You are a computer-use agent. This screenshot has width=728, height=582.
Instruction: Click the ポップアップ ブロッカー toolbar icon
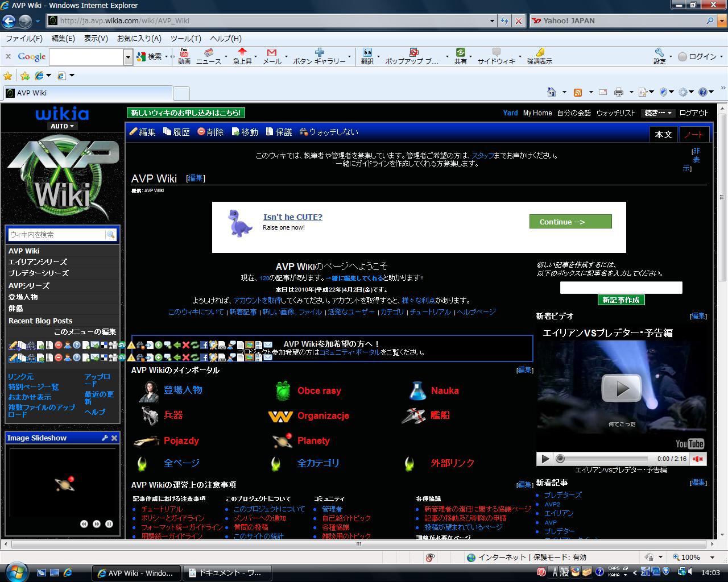[x=413, y=56]
